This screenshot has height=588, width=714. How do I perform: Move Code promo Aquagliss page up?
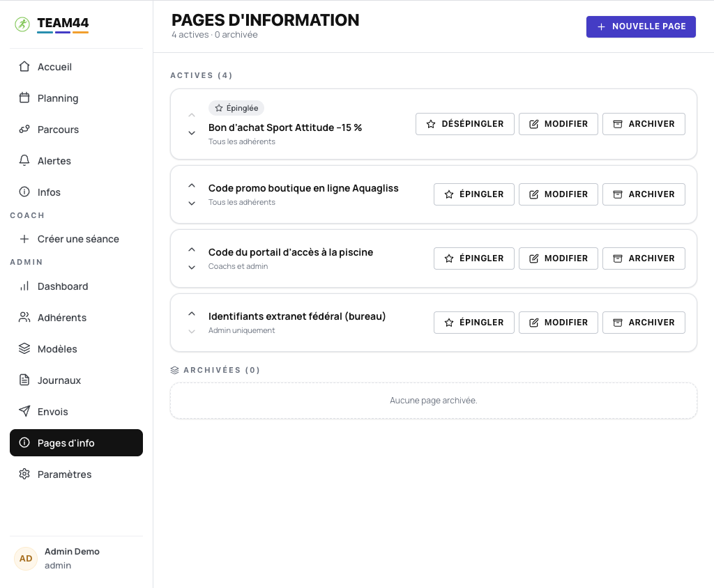pyautogui.click(x=192, y=186)
